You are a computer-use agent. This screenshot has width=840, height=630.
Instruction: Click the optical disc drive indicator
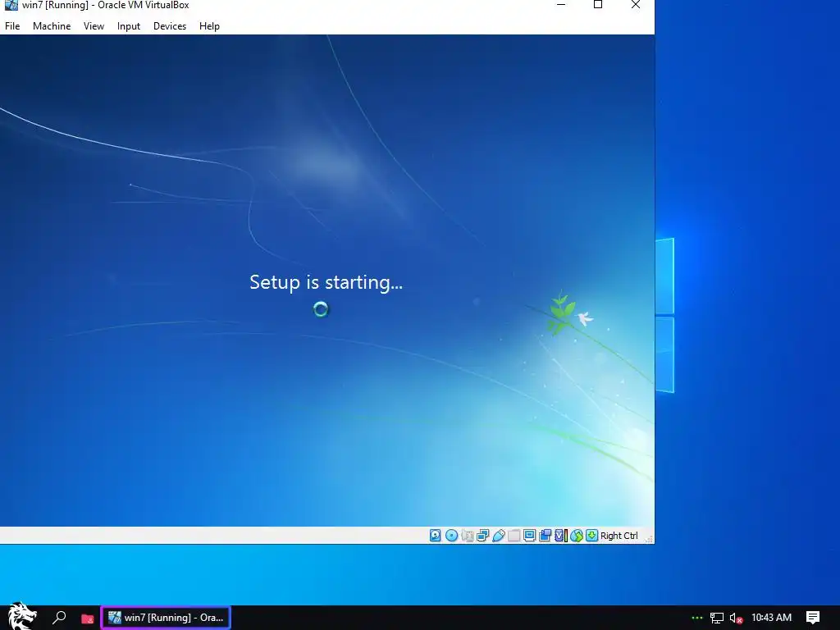point(452,535)
